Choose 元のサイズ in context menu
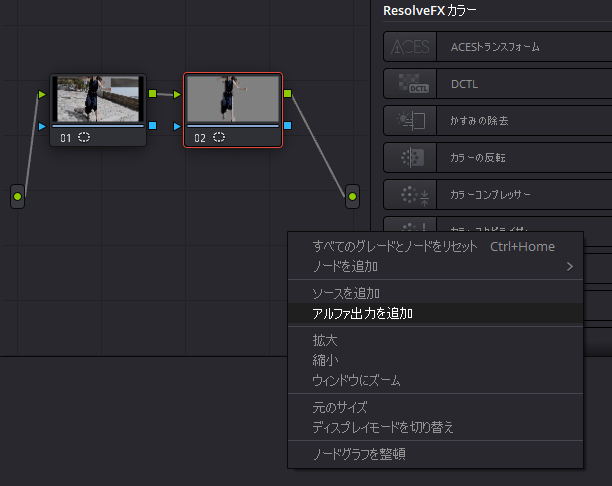The width and height of the screenshot is (612, 486). [435, 408]
